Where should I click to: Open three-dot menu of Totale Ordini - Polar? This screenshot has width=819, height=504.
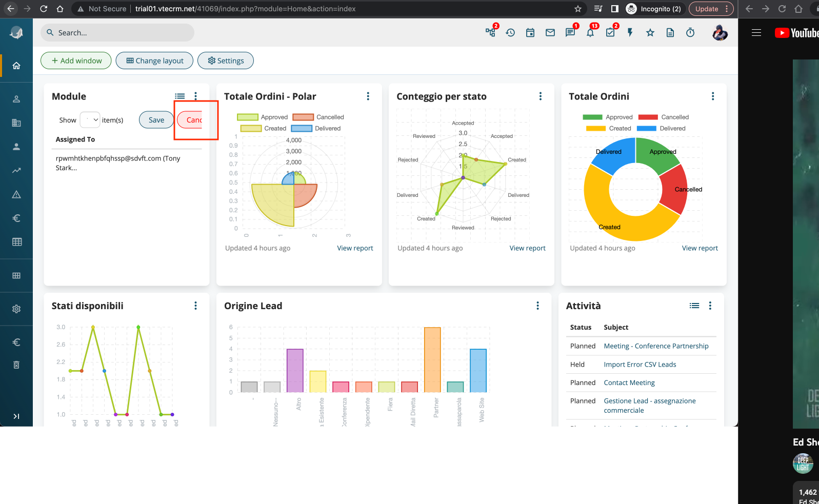(368, 96)
